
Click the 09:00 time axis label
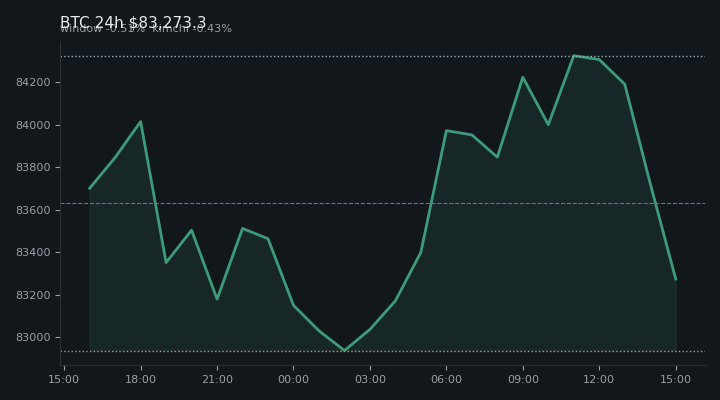click(x=523, y=379)
